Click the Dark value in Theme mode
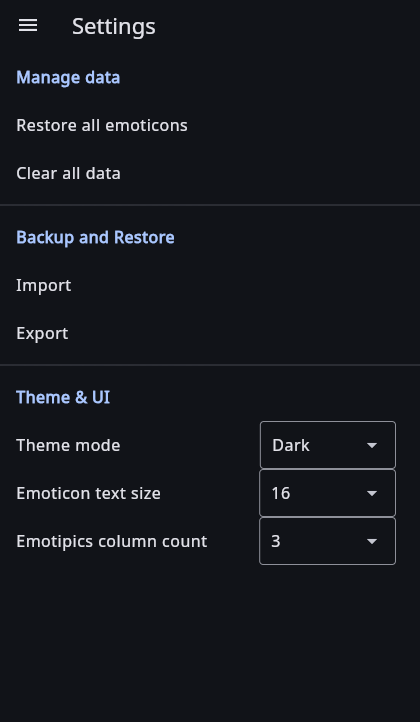This screenshot has height=722, width=420. 291,445
